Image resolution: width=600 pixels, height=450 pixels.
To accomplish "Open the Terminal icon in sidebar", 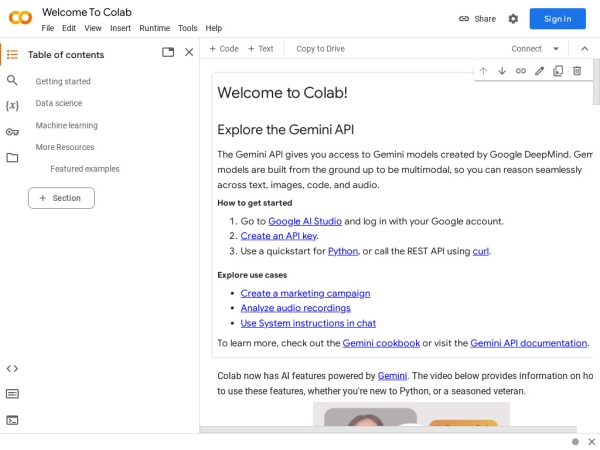I will tap(12, 420).
